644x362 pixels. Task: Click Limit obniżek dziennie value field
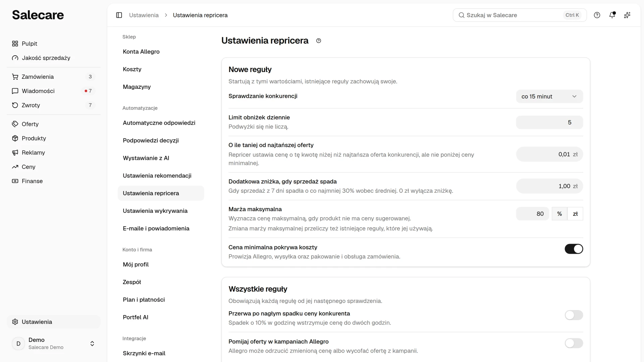[549, 122]
